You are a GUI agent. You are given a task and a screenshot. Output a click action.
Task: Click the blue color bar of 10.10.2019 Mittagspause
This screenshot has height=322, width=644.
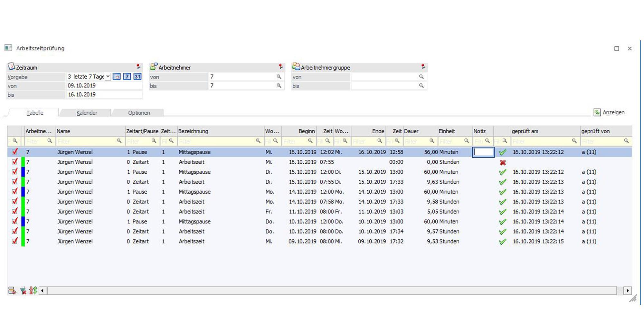click(23, 222)
